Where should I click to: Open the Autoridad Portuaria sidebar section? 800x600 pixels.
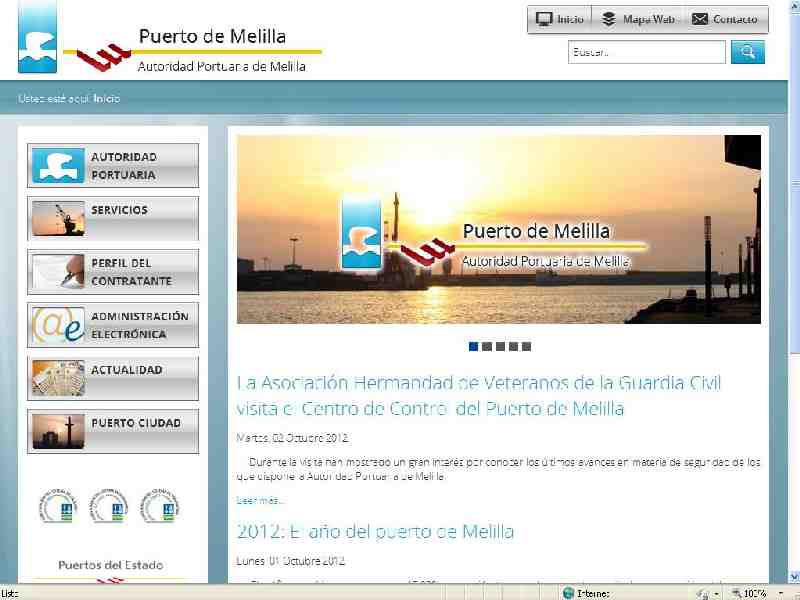pyautogui.click(x=113, y=165)
